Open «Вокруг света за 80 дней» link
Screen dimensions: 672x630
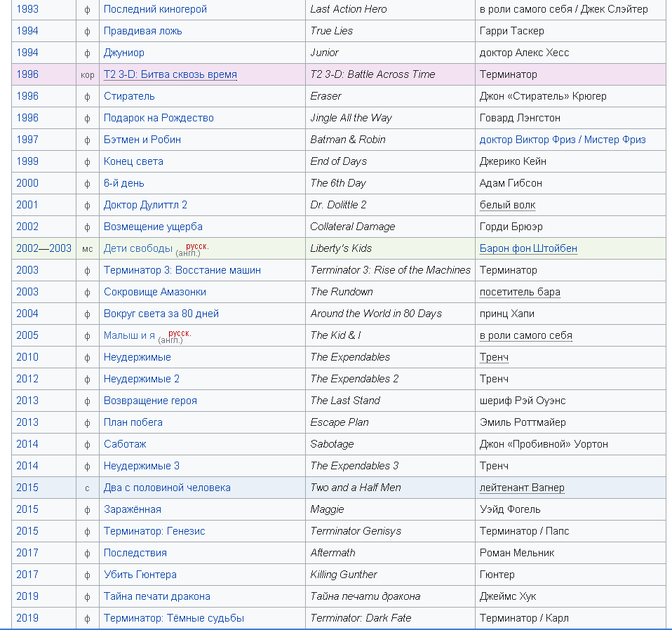point(161,314)
